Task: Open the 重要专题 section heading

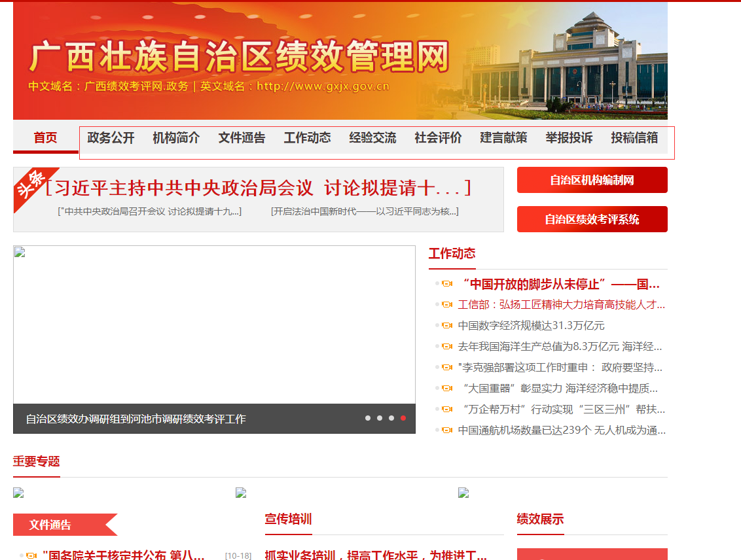Action: (x=37, y=461)
